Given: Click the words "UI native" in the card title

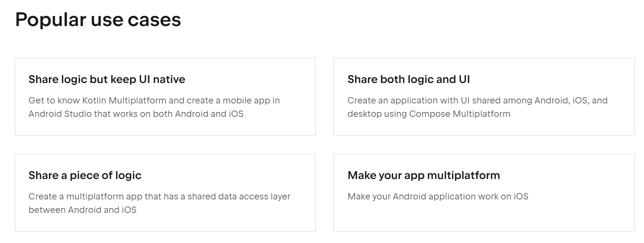Looking at the screenshot, I should pyautogui.click(x=162, y=79).
